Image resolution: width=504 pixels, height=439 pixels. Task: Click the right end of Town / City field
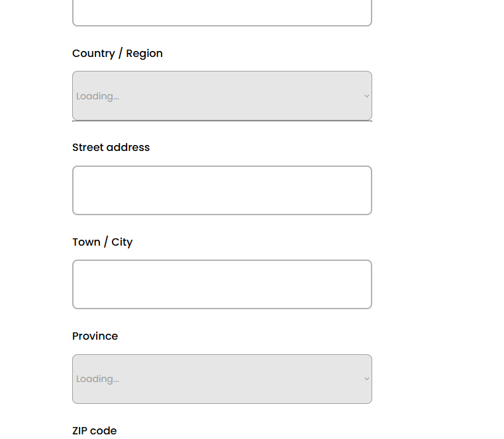click(364, 285)
